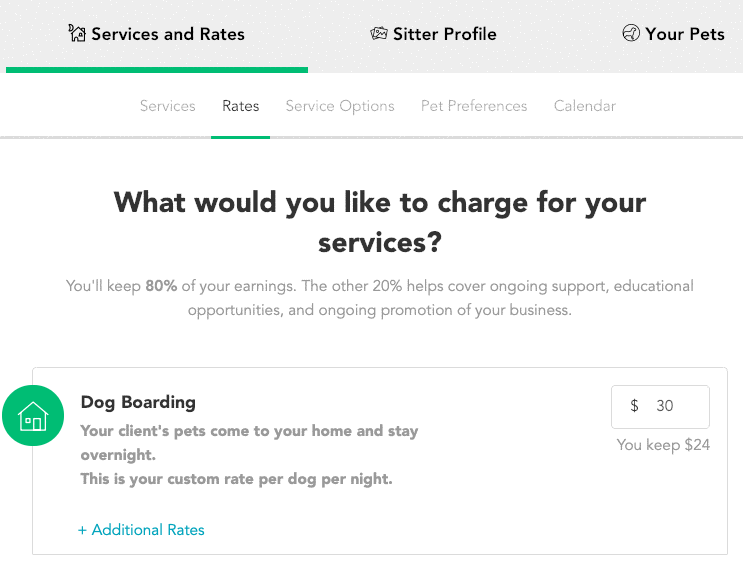Click the photo icon beside Sitter Profile
This screenshot has width=743, height=576.
(379, 34)
